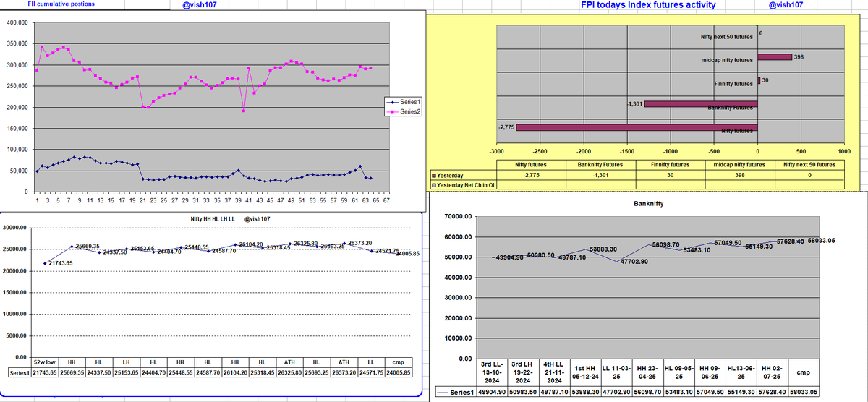Select the 21743.65 cell in Nifty data table
This screenshot has height=402, width=868.
[45, 372]
